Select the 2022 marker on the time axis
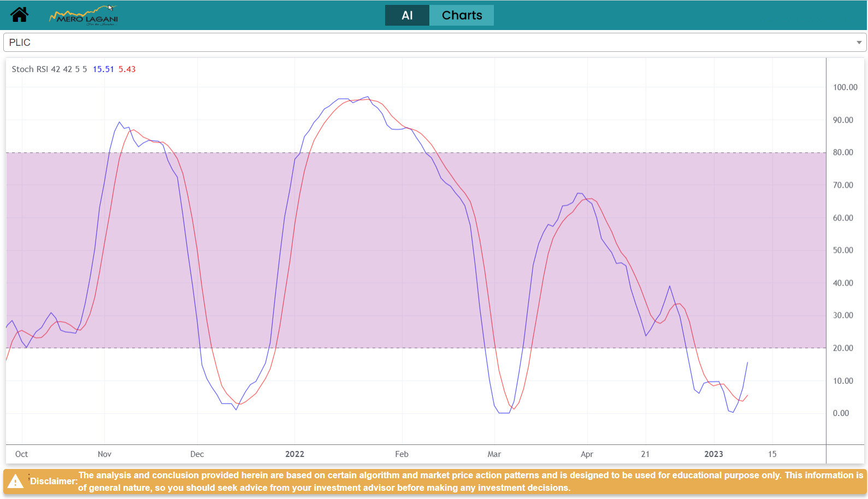The image size is (868, 499). [x=294, y=454]
